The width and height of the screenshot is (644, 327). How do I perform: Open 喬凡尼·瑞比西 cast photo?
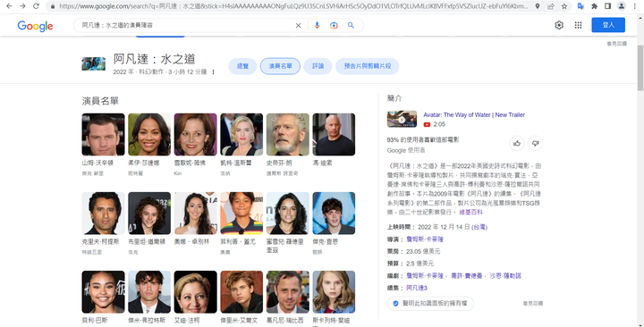pos(288,292)
